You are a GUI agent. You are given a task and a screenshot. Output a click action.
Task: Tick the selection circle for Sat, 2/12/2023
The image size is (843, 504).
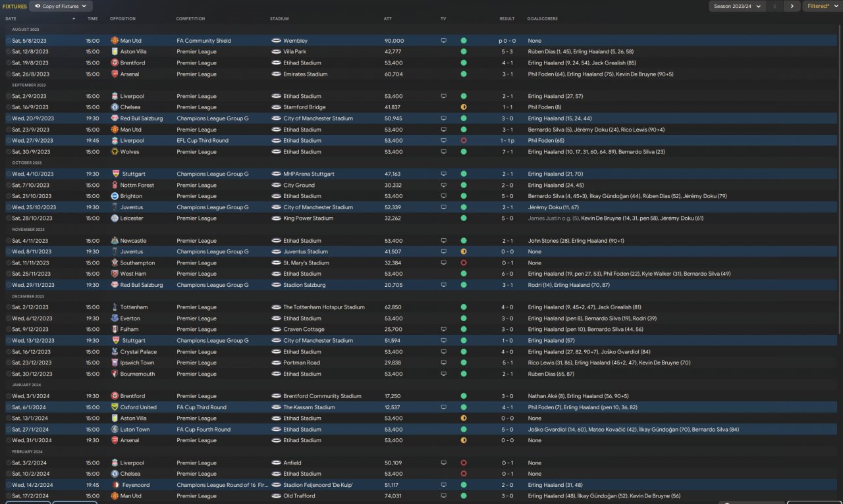click(9, 307)
